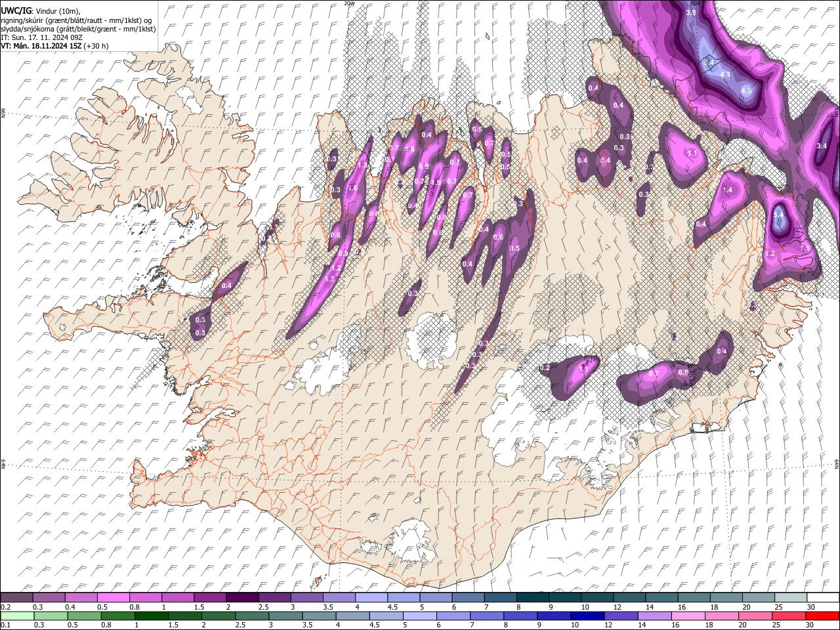Pick top legend swatch between 0.5 and 0.8
The width and height of the screenshot is (840, 630).
coord(114,598)
